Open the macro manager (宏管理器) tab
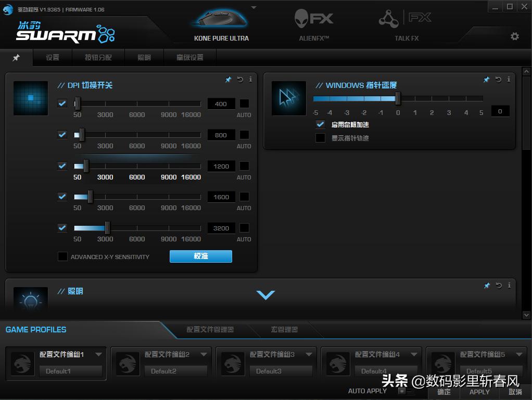532x400 pixels. (284, 329)
